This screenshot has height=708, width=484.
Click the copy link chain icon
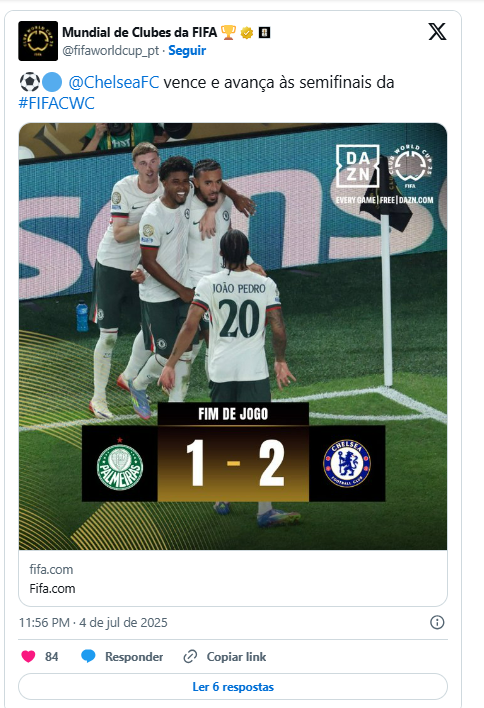click(x=190, y=657)
